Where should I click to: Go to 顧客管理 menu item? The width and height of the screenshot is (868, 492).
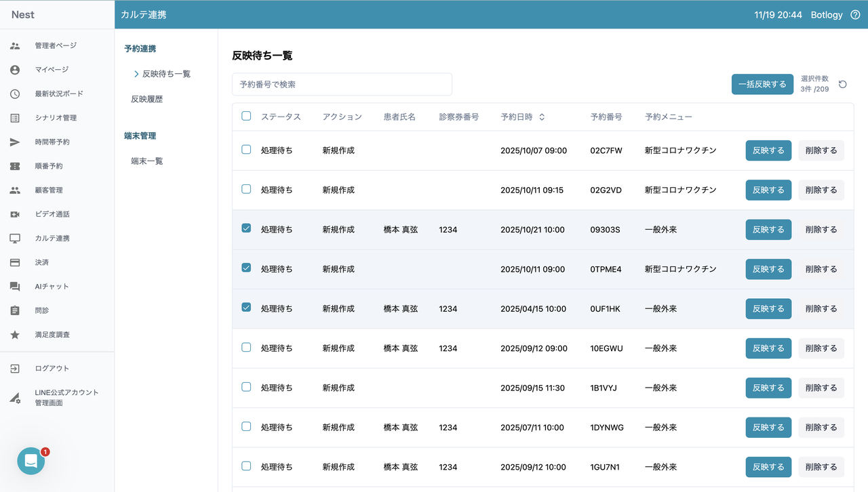click(49, 190)
